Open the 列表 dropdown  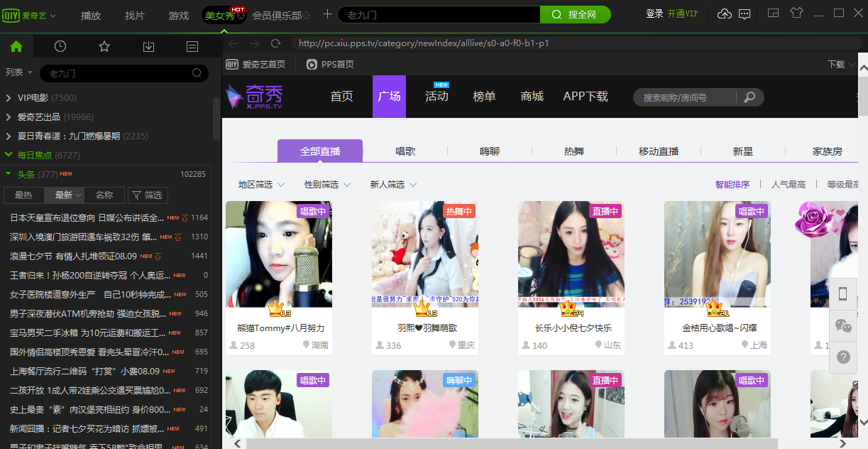tap(19, 72)
